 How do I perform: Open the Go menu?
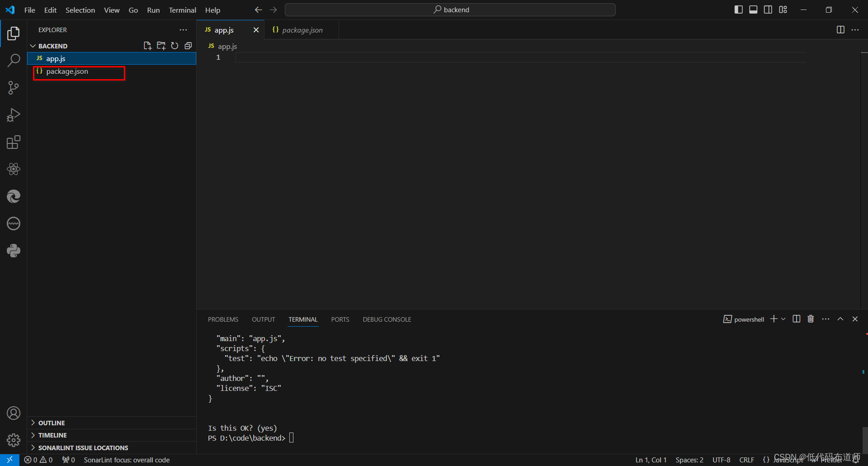[133, 10]
